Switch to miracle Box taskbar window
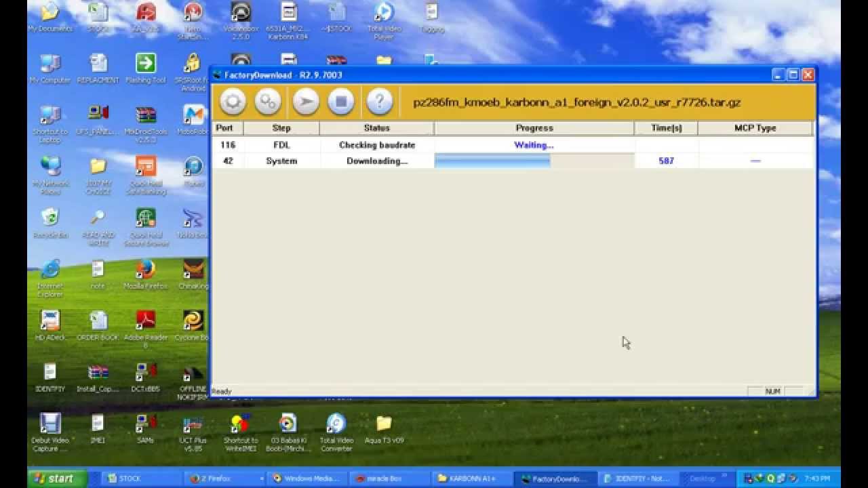The height and width of the screenshot is (488, 868). [389, 479]
